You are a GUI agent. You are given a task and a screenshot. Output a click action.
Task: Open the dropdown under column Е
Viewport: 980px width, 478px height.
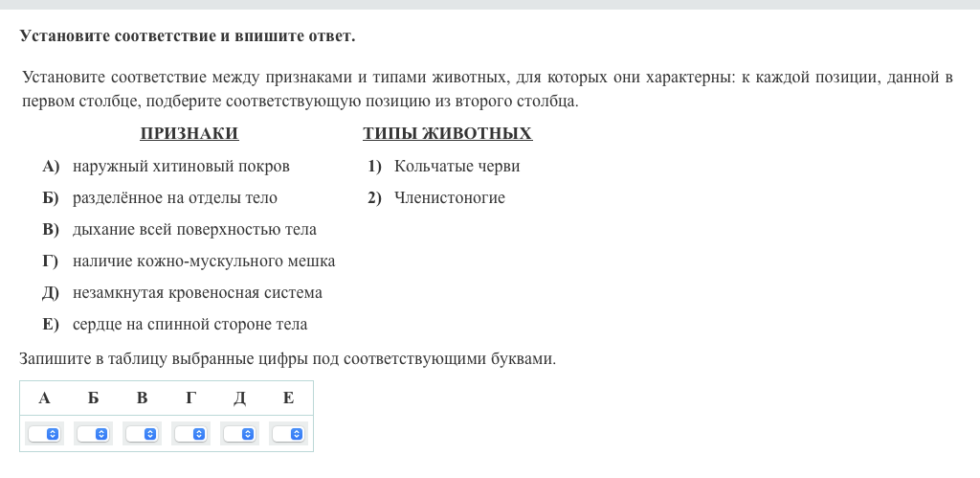pos(288,434)
